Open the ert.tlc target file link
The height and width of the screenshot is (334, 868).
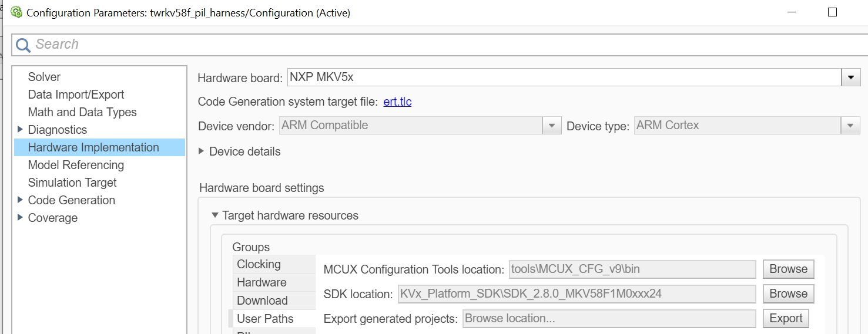tap(397, 102)
